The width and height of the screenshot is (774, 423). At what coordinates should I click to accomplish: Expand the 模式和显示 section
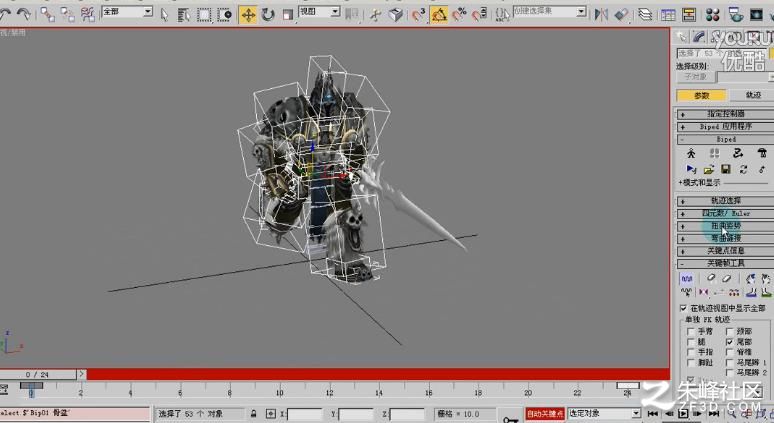click(x=699, y=183)
